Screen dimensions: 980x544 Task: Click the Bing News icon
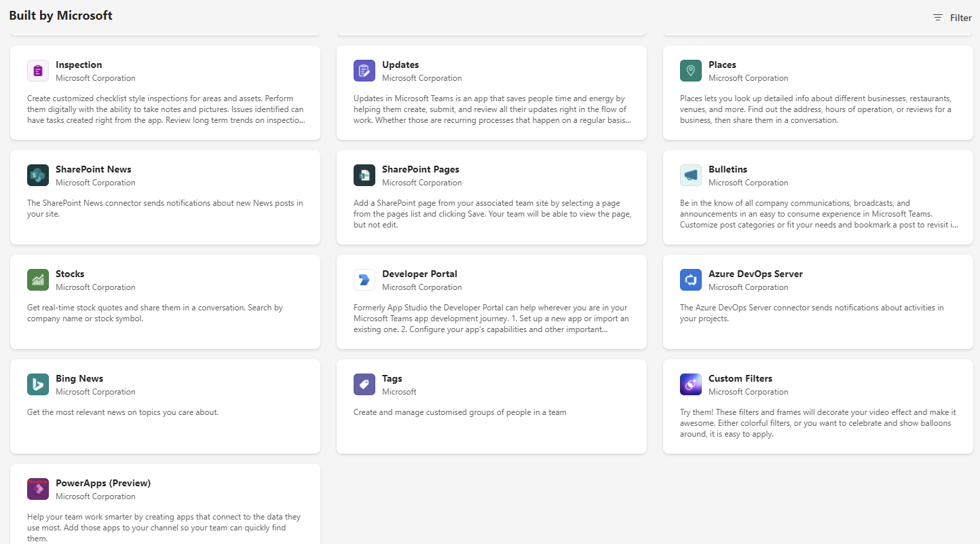pos(38,384)
